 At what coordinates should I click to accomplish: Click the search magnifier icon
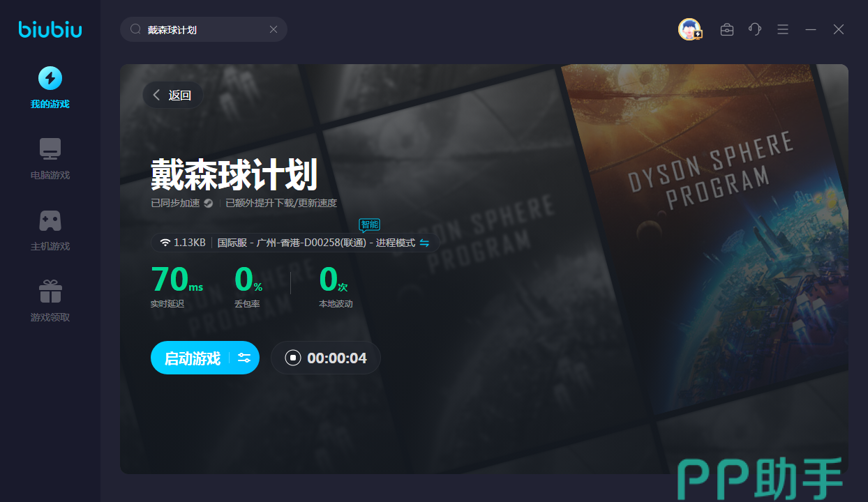click(135, 29)
